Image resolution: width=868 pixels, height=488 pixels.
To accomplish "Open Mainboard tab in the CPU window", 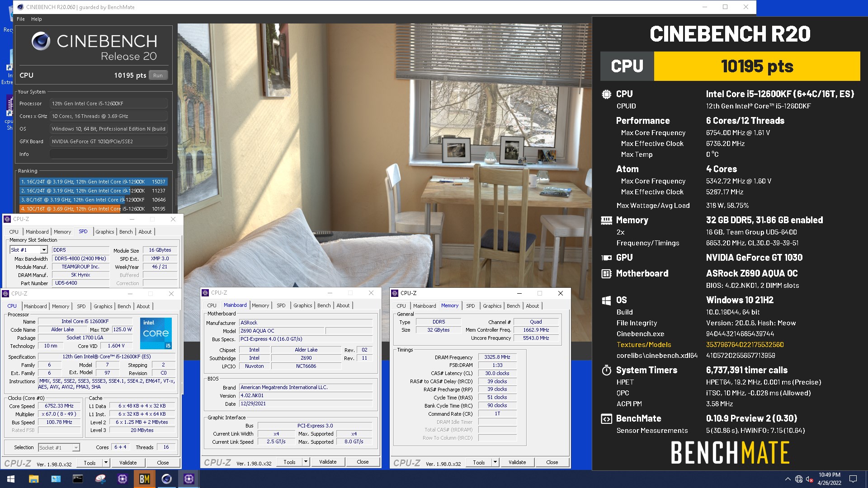I will pos(35,306).
